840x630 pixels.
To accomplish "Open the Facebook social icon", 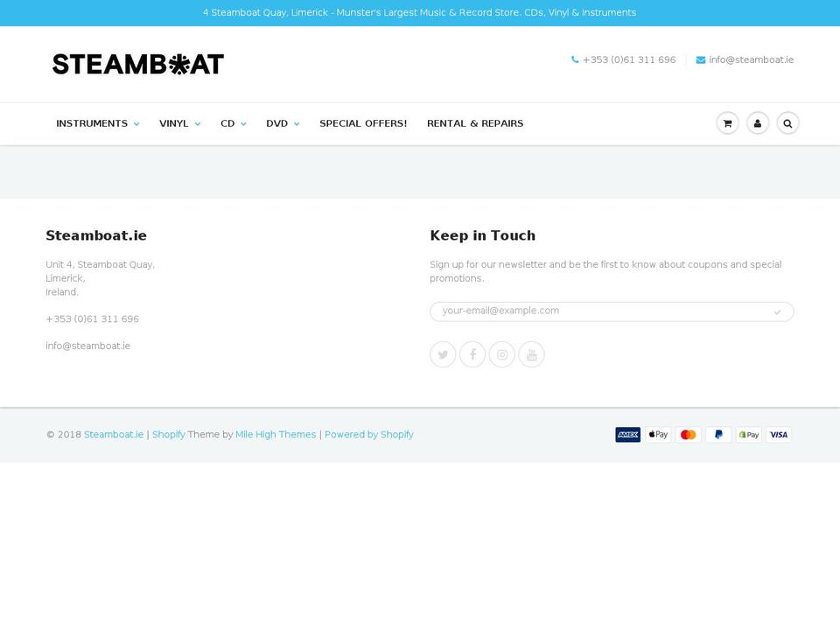I will click(x=472, y=354).
